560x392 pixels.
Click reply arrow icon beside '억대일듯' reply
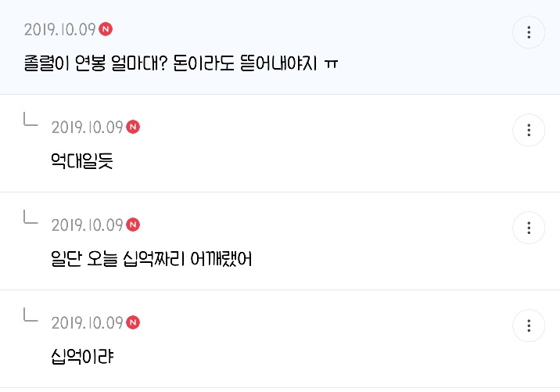pyautogui.click(x=31, y=120)
